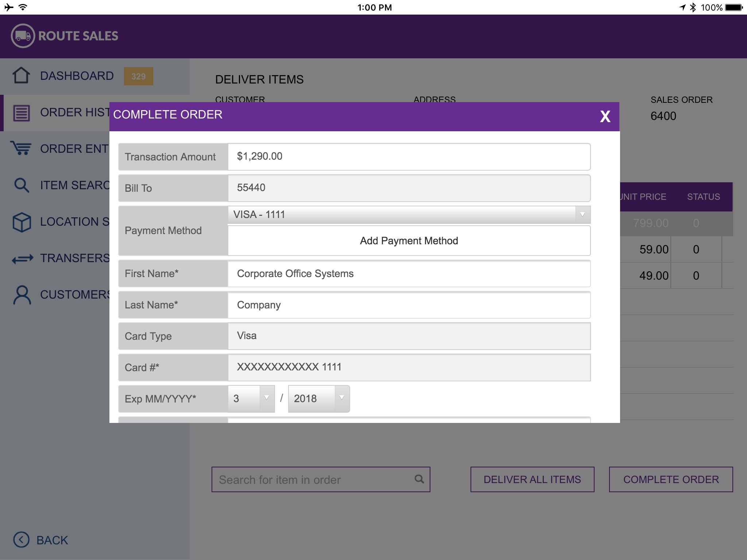Viewport: 747px width, 560px height.
Task: Click the Transaction Amount field
Action: click(409, 157)
